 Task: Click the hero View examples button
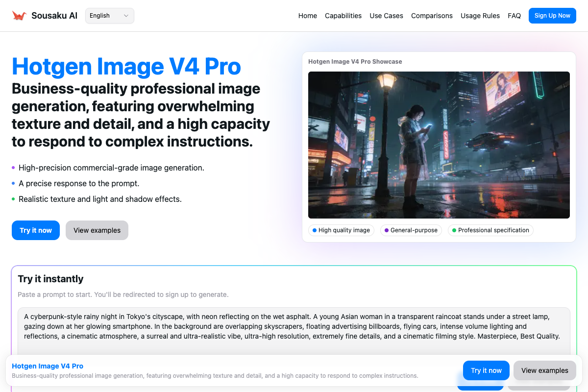coord(97,230)
